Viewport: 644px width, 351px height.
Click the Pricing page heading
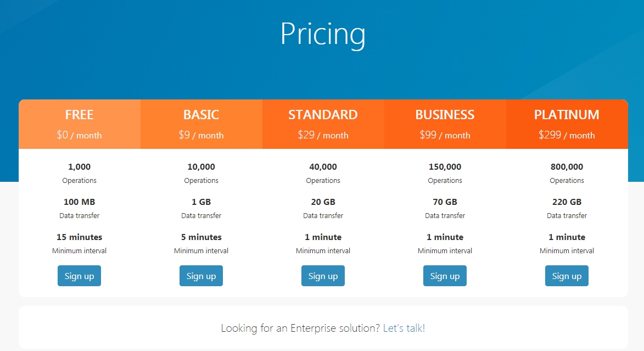tap(322, 34)
